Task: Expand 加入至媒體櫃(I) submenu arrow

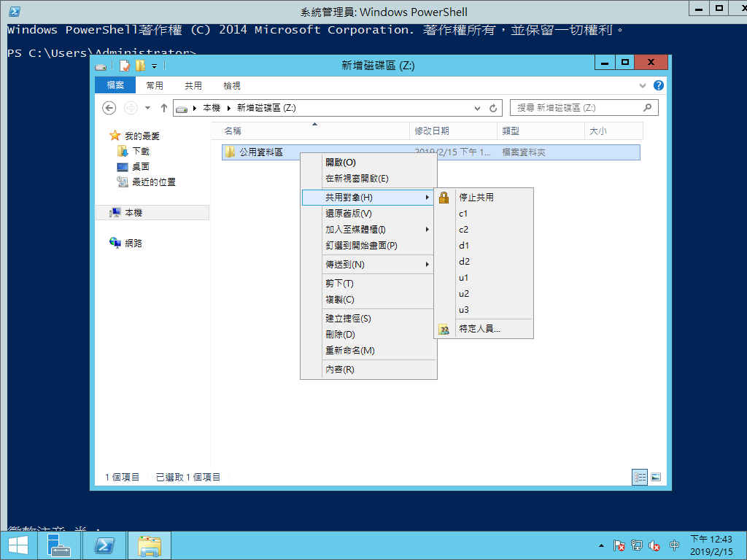Action: pos(427,230)
